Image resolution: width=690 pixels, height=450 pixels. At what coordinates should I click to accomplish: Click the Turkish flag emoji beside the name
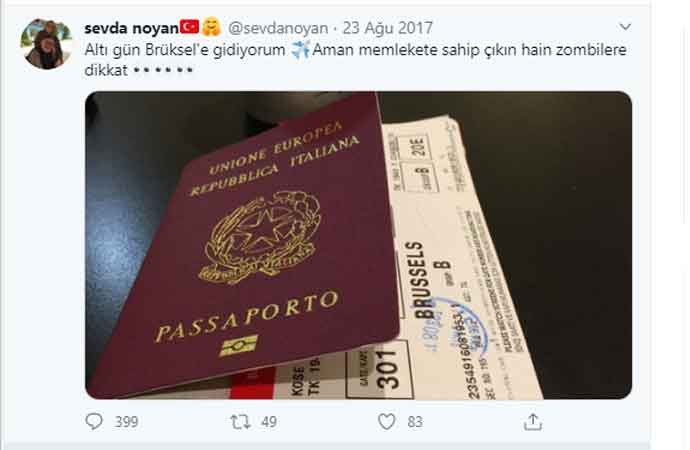[x=190, y=27]
